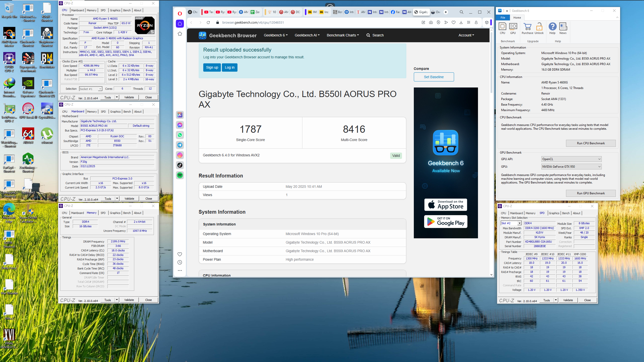The width and height of the screenshot is (644, 362).
Task: Click Validate in CPU-Z SPD window
Action: (x=568, y=300)
